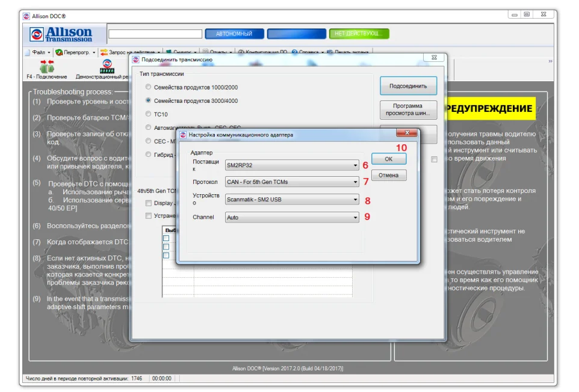Close the Подсоединить трансмиссию dialog
The width and height of the screenshot is (579, 392).
pos(435,58)
